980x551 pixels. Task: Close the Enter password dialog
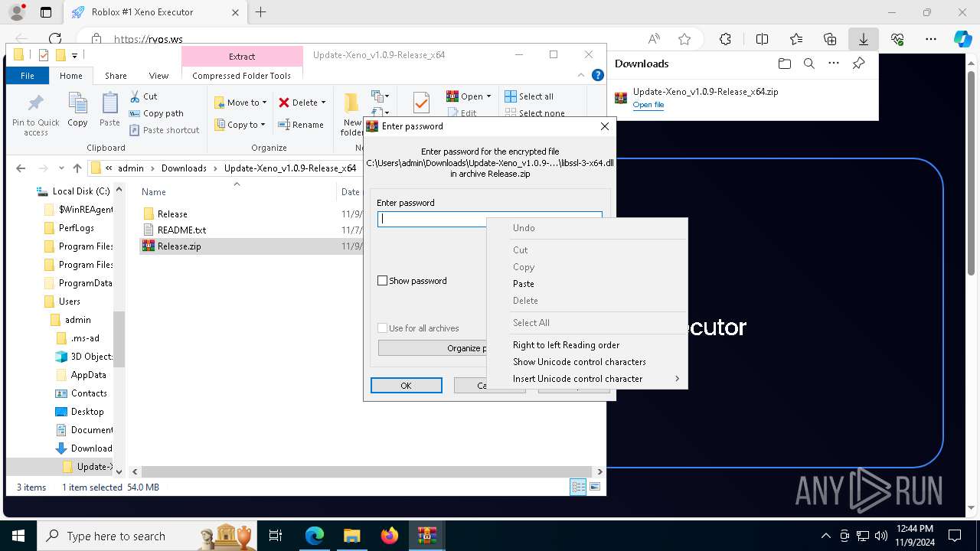coord(604,126)
